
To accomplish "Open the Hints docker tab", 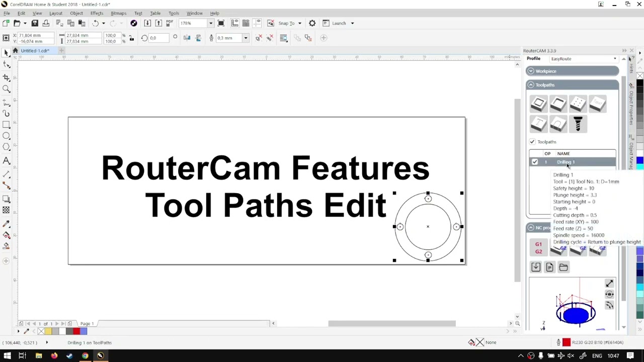I will click(x=631, y=66).
